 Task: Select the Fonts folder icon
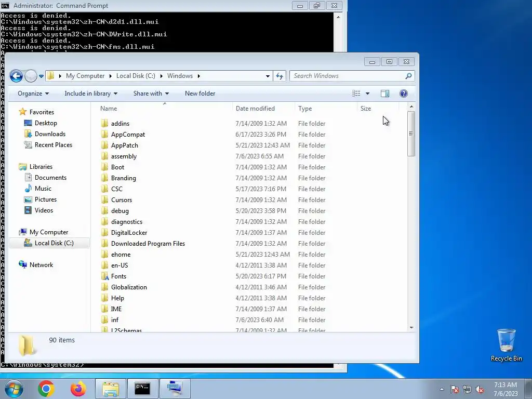pyautogui.click(x=104, y=276)
